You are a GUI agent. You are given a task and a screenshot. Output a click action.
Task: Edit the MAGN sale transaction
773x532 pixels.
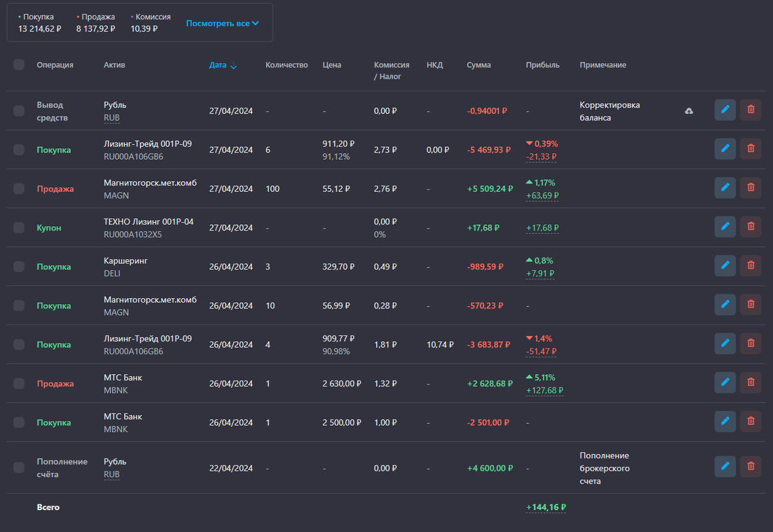point(725,188)
